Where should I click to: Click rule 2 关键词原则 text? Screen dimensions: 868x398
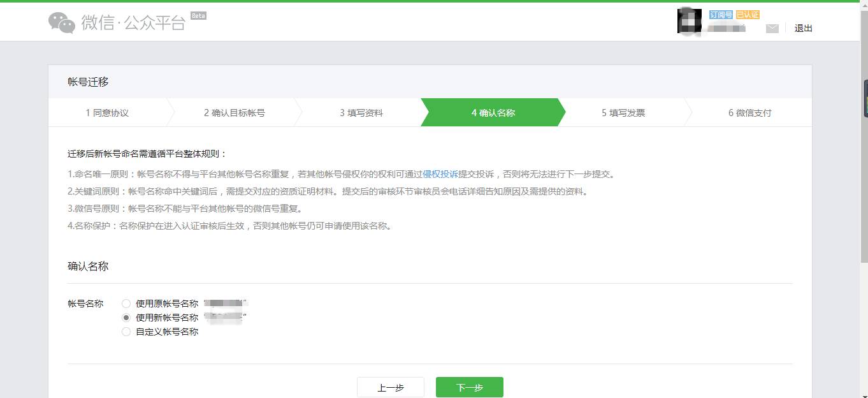pos(328,191)
